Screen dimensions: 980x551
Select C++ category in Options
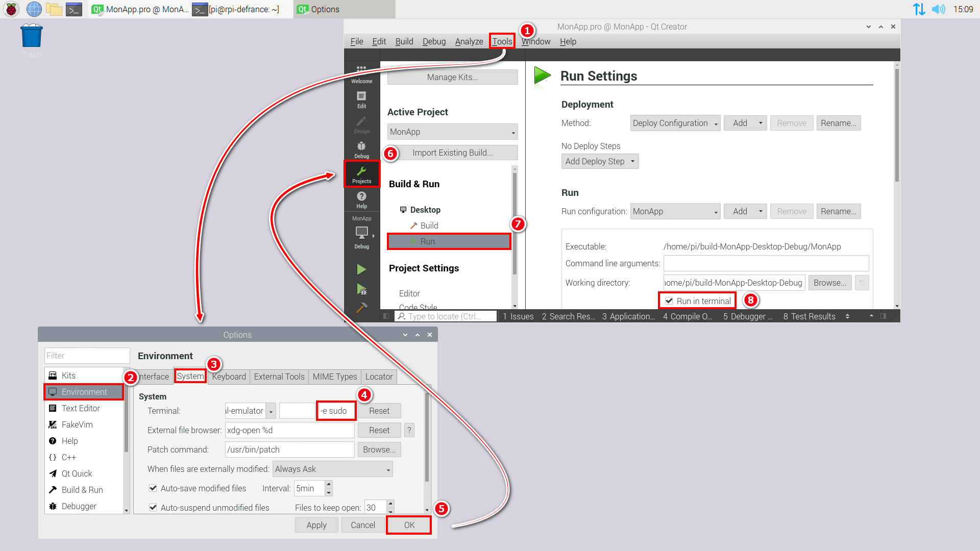[x=84, y=457]
